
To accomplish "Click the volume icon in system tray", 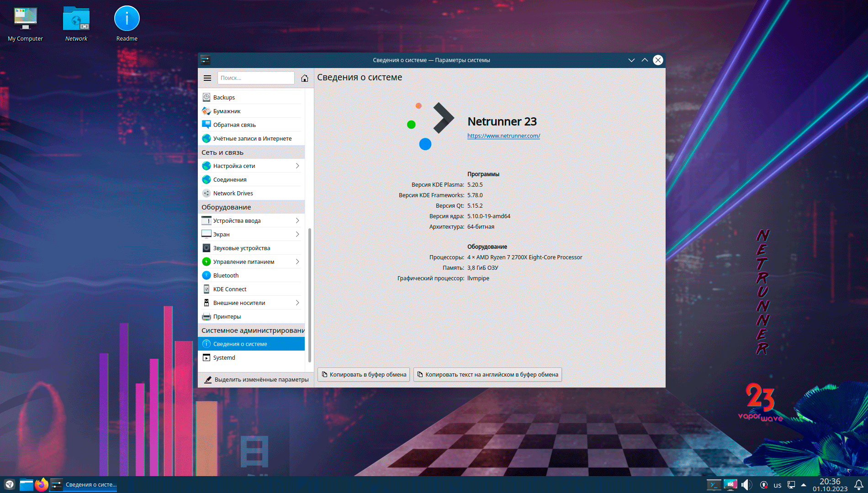I will pyautogui.click(x=746, y=485).
